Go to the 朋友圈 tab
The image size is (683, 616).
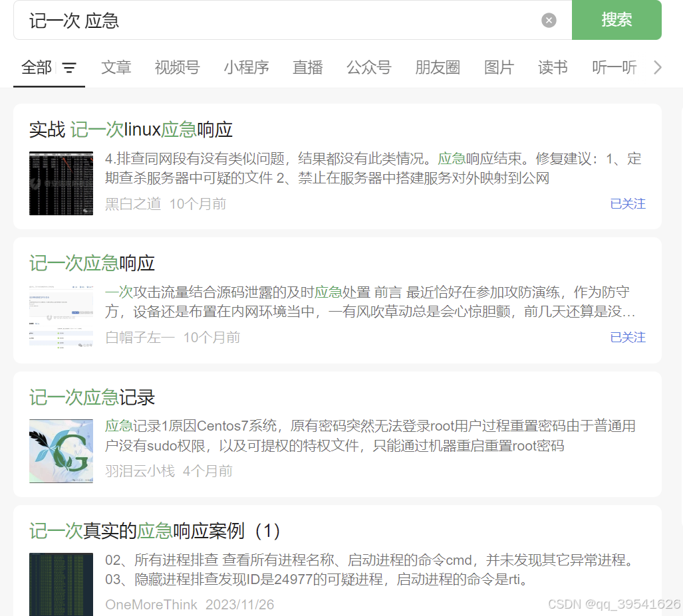coord(438,67)
